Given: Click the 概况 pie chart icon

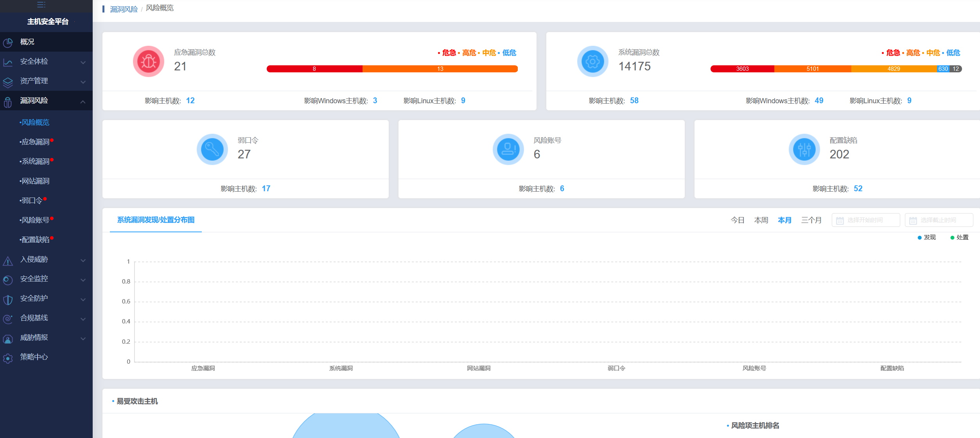Looking at the screenshot, I should pyautogui.click(x=8, y=43).
